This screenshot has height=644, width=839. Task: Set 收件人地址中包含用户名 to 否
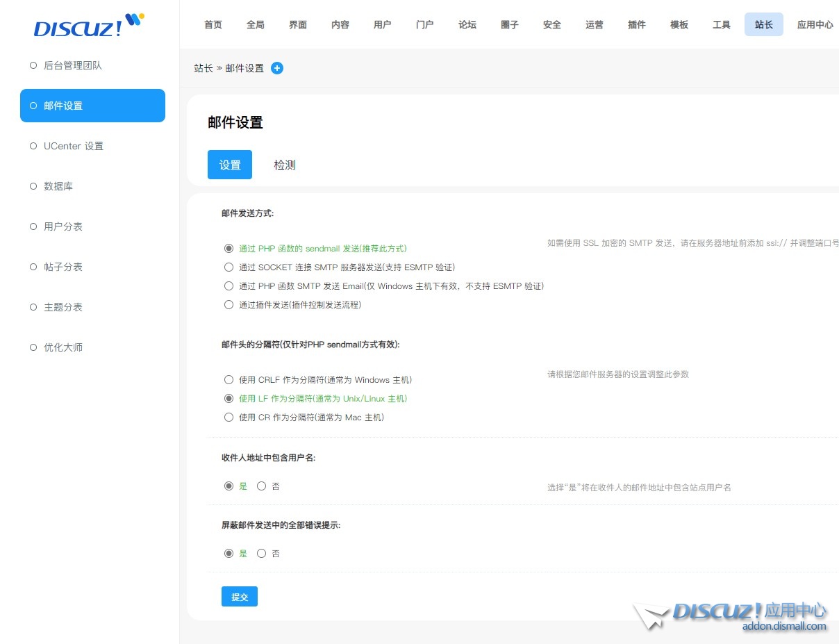tap(262, 486)
